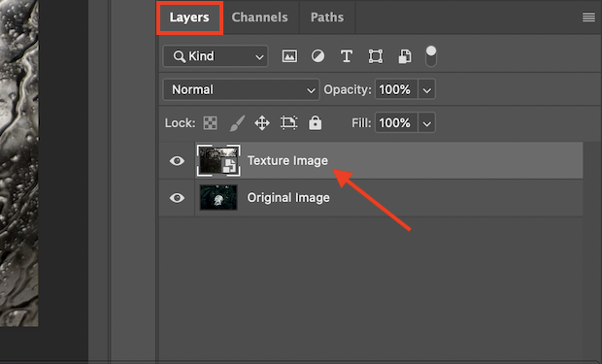Lock image pixels brush icon
Viewport: 602px width, 364px height.
click(x=237, y=123)
